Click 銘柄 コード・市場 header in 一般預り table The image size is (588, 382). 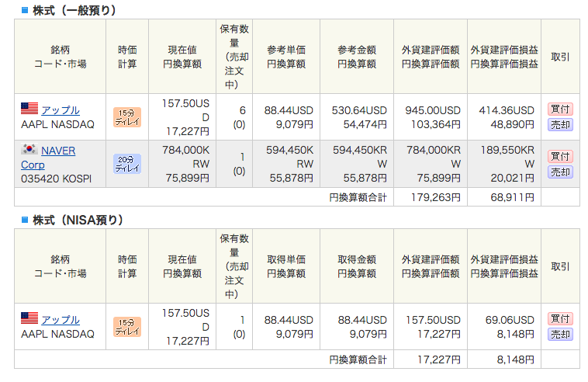point(60,57)
